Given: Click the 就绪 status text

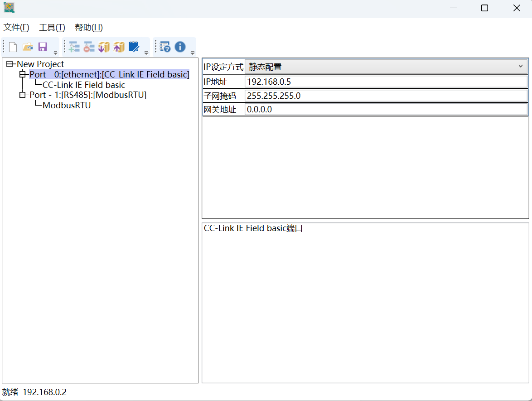Looking at the screenshot, I should click(x=10, y=392).
